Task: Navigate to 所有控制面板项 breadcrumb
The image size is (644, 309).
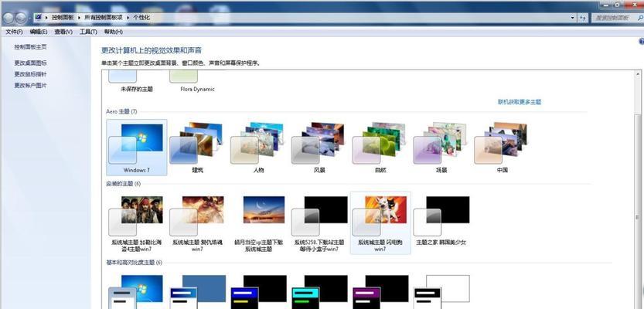Action: pos(103,18)
